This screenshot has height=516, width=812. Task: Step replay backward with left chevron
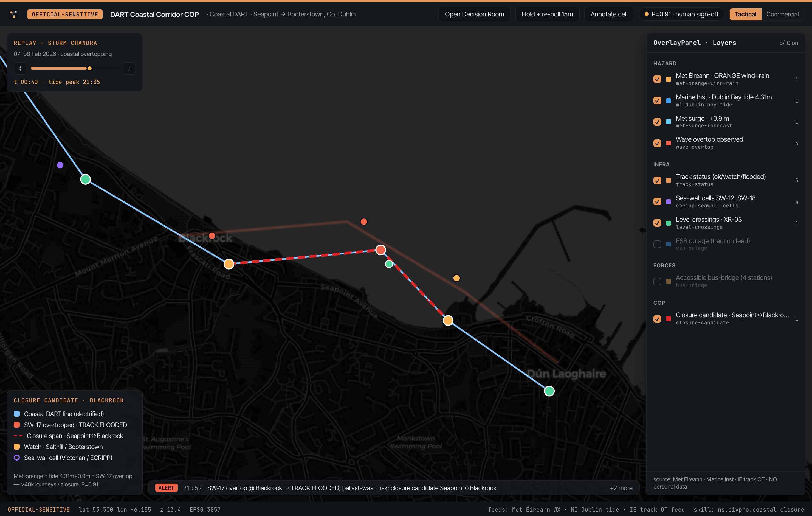[20, 69]
